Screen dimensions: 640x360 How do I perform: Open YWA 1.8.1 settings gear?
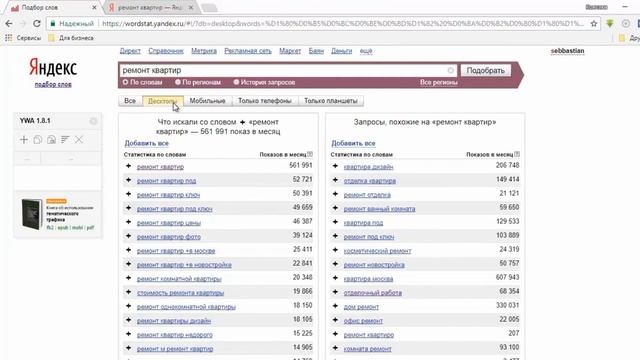click(x=93, y=121)
